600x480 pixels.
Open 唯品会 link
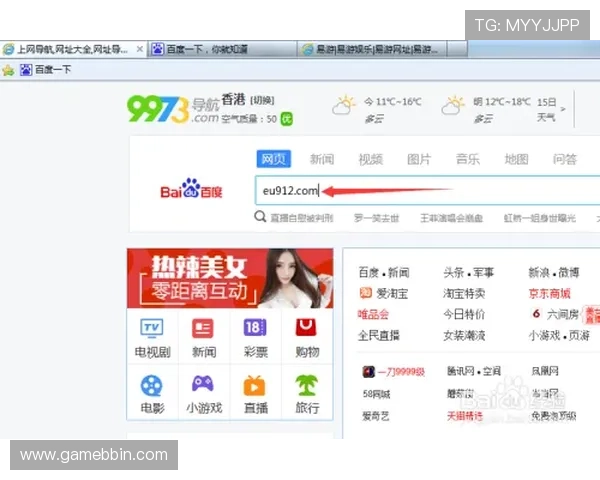[x=373, y=315]
